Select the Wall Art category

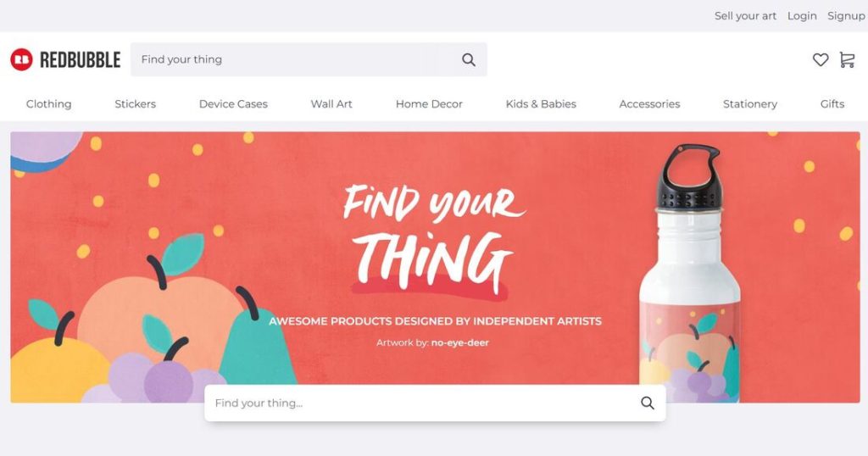point(331,104)
